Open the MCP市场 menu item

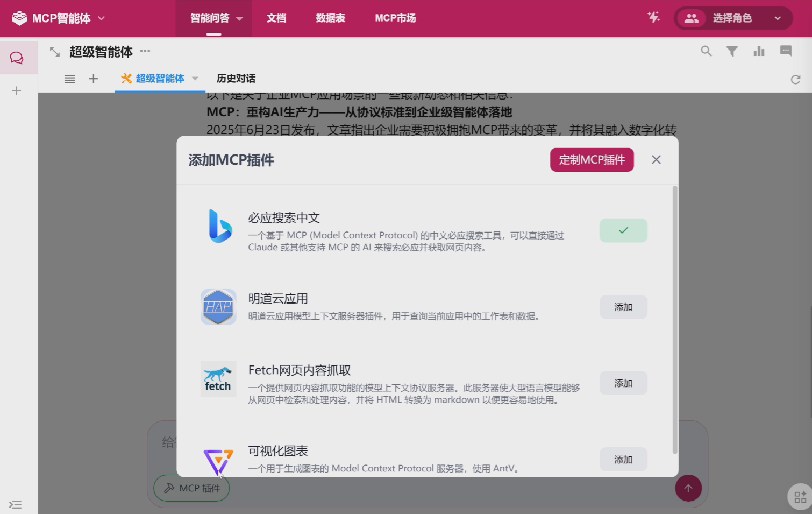pos(395,18)
